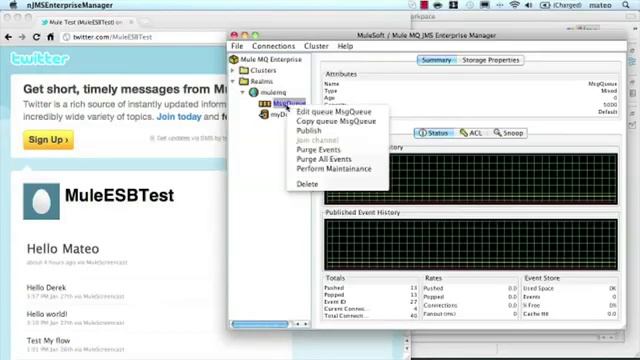Click the mateo user name in menu bar
Viewport: 640px width, 360px height.
(600, 5)
